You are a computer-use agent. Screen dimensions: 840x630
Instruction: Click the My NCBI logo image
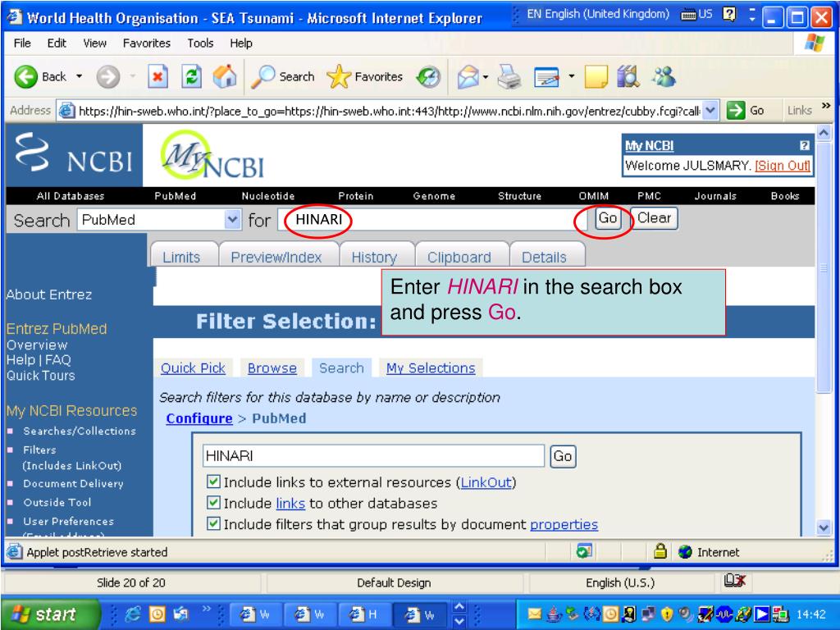point(212,156)
